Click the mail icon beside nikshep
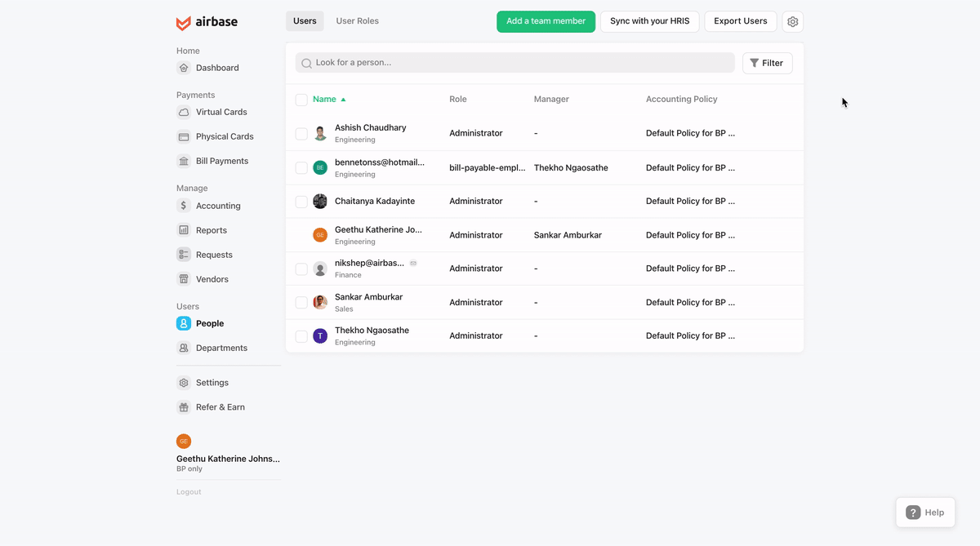Screen dimensions: 980x546 coord(413,263)
